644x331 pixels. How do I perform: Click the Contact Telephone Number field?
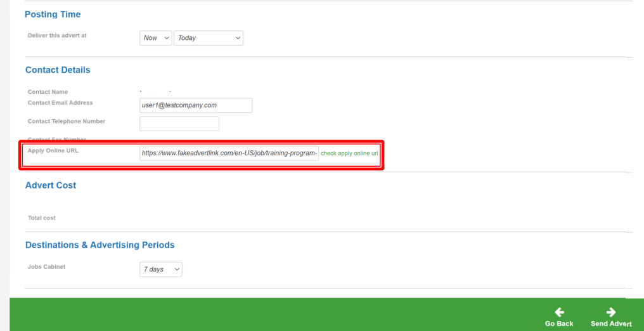(x=179, y=124)
